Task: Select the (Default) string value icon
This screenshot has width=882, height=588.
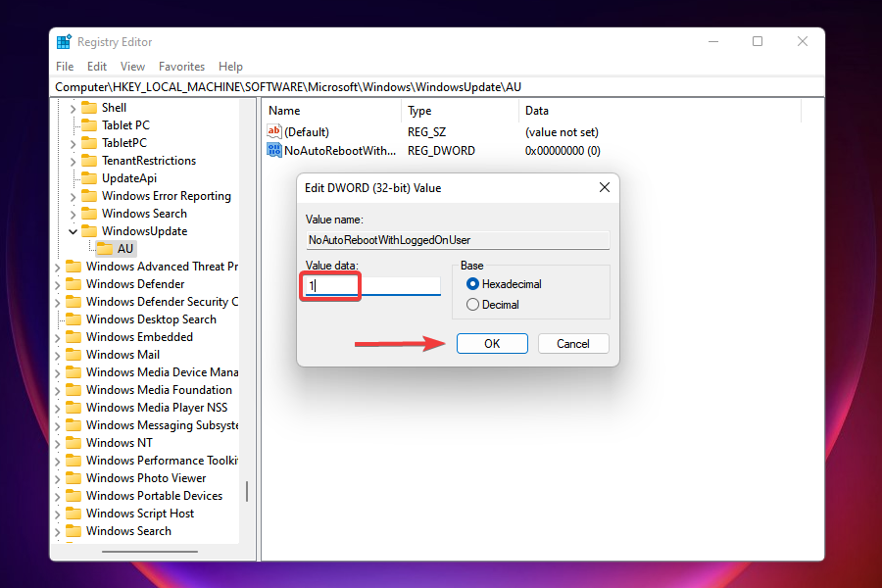Action: 274,131
